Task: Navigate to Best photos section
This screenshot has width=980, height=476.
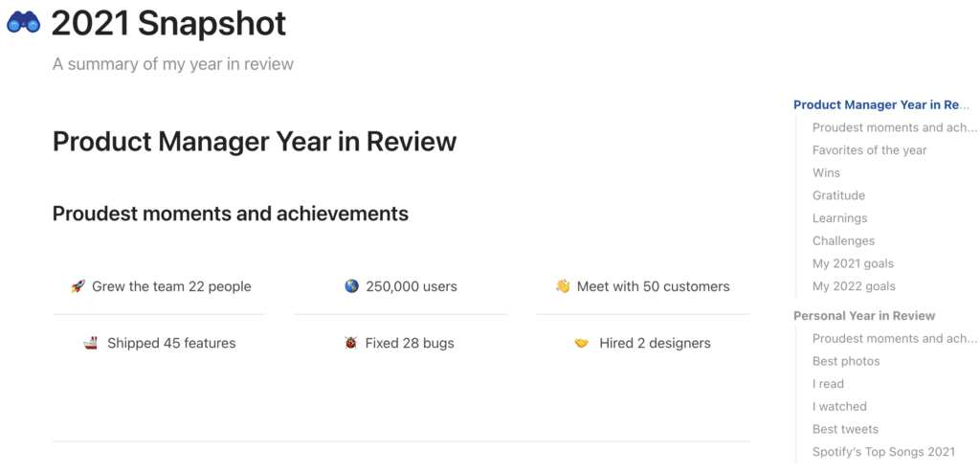Action: [x=846, y=361]
